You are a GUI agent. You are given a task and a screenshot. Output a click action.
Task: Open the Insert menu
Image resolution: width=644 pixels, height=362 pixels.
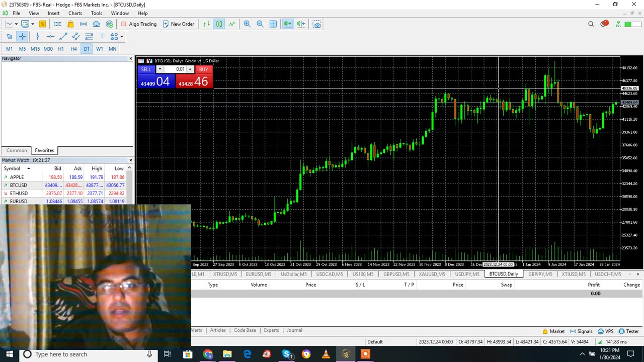[53, 13]
